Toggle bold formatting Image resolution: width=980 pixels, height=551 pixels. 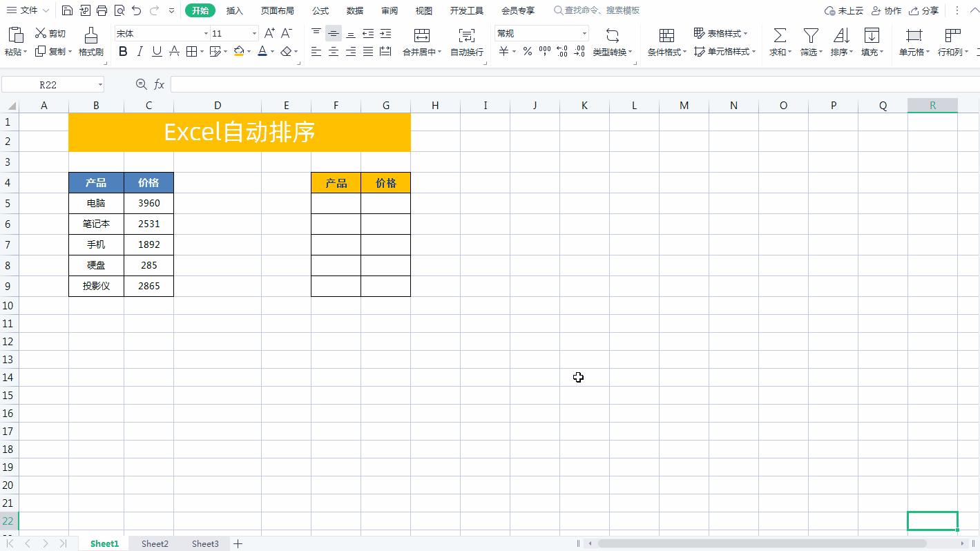(x=123, y=51)
